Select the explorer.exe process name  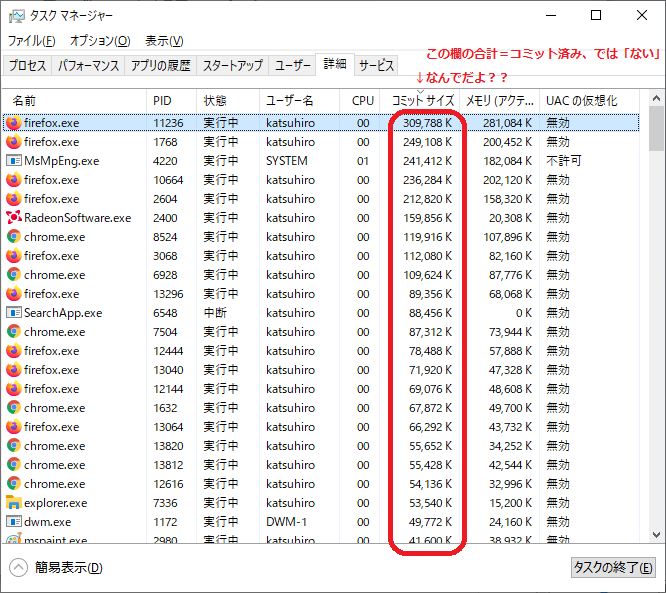pyautogui.click(x=55, y=503)
